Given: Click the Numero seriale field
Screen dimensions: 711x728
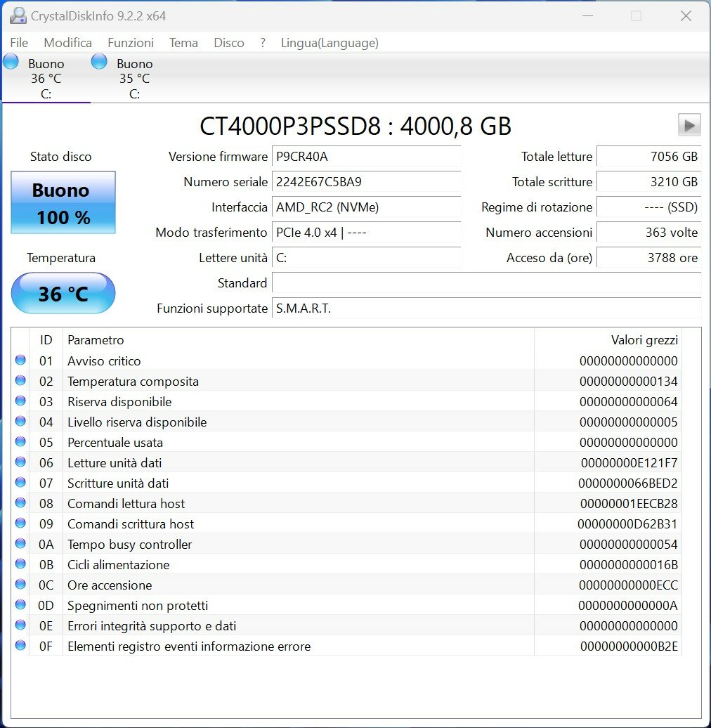Looking at the screenshot, I should 366,181.
